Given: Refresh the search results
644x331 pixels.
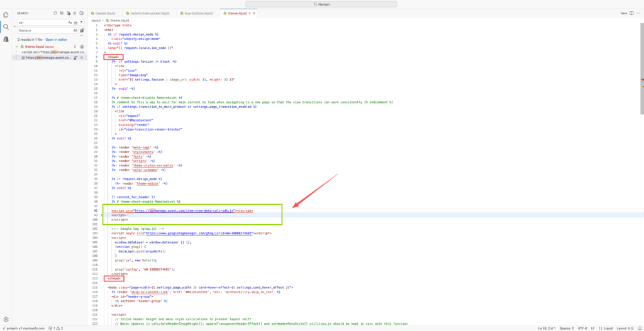Looking at the screenshot, I should 55,13.
